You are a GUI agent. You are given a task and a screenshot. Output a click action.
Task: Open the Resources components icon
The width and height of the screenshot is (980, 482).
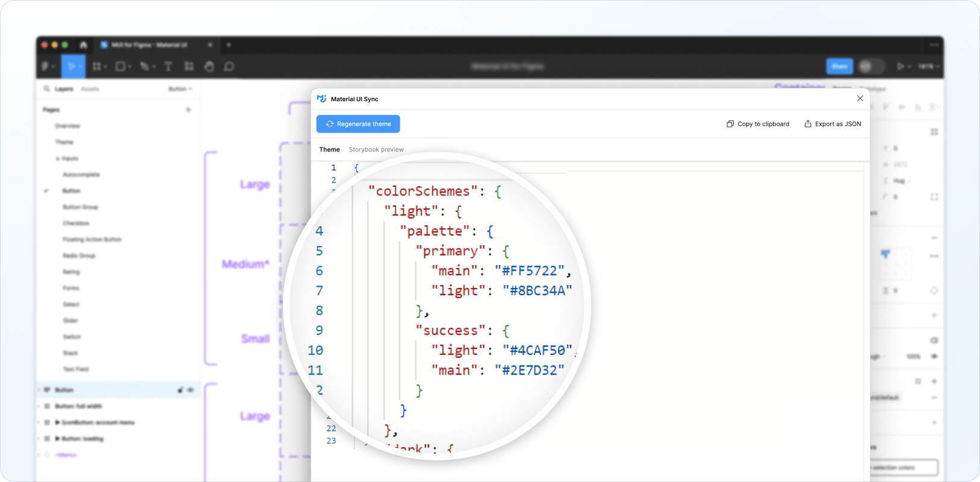tap(189, 66)
